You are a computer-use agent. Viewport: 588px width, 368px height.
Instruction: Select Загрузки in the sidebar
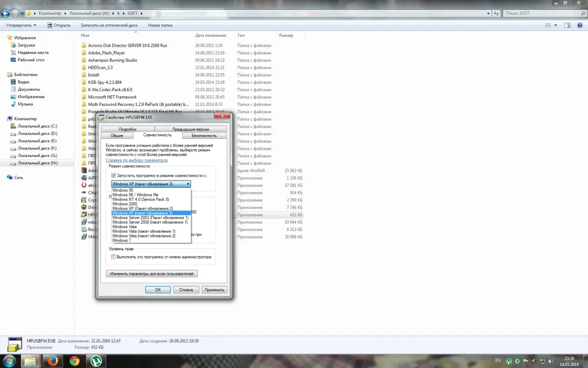(26, 45)
